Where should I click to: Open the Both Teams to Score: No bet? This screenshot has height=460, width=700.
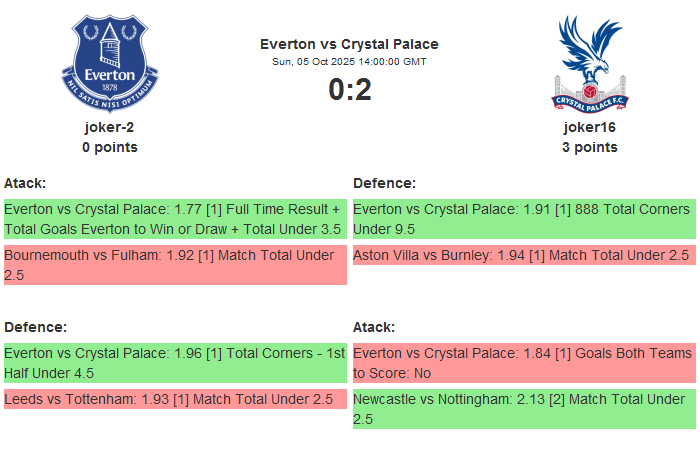point(524,363)
